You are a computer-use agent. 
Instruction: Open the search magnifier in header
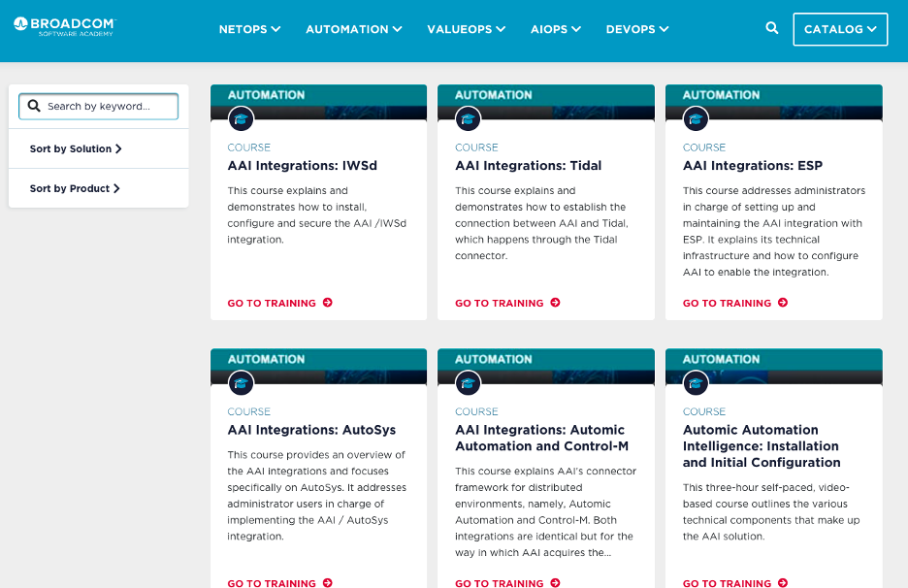(771, 28)
